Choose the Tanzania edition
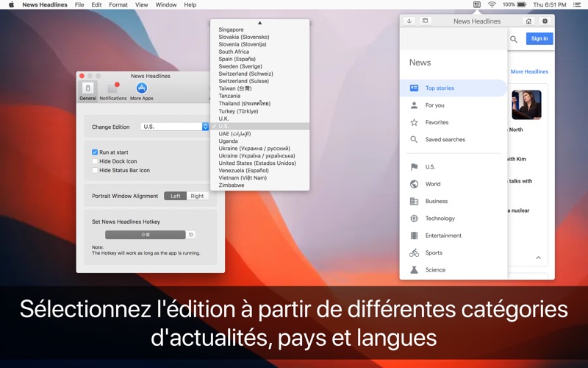 (260, 96)
